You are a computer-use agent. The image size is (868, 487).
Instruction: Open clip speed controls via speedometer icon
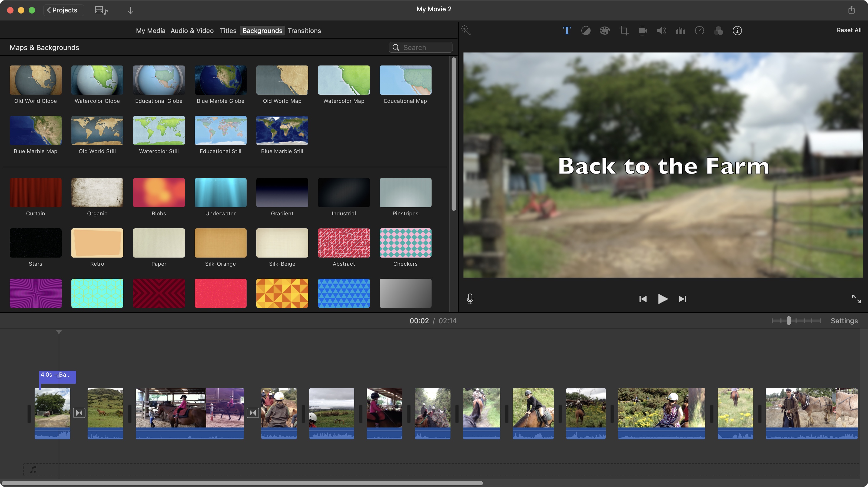click(699, 31)
